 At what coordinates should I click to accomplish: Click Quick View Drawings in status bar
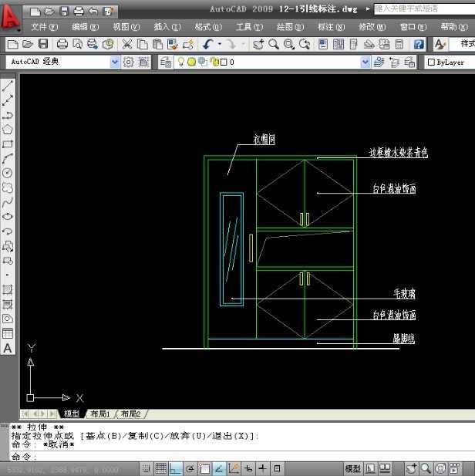coord(385,468)
